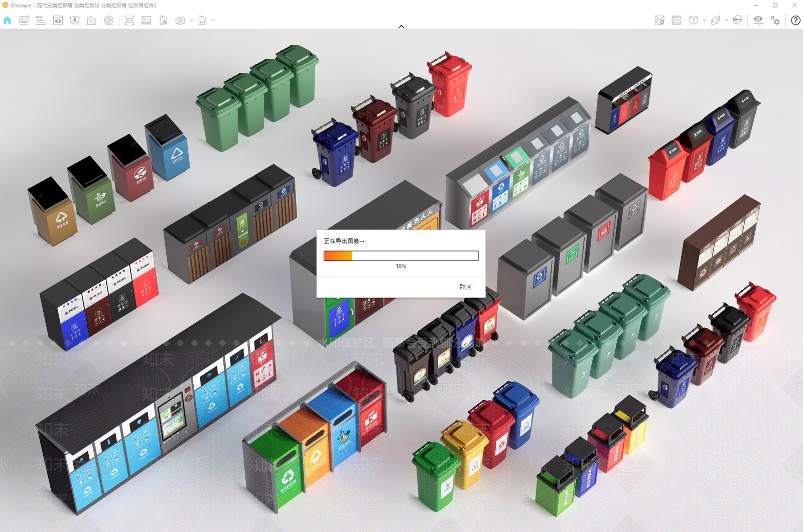Expand the cube projection dropdown arrow
The image size is (803, 532).
(x=704, y=21)
